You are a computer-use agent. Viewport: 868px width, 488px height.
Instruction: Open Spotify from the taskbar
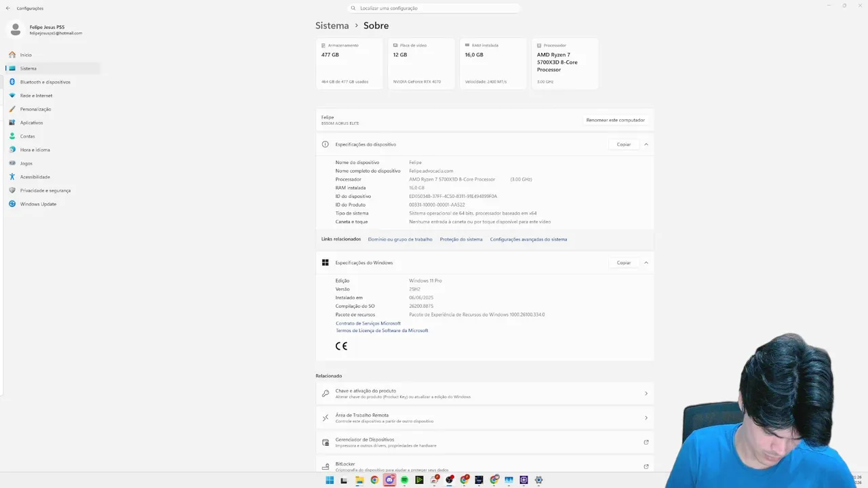tap(404, 480)
